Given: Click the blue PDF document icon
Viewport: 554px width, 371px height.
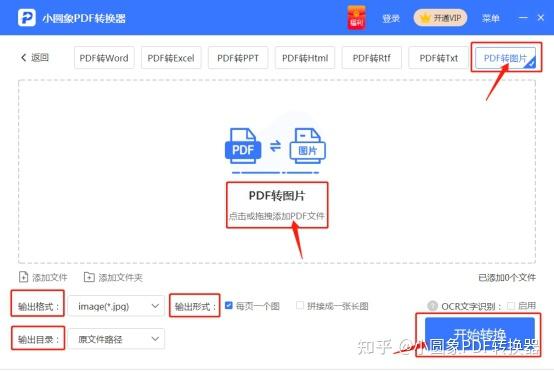Looking at the screenshot, I should [243, 146].
